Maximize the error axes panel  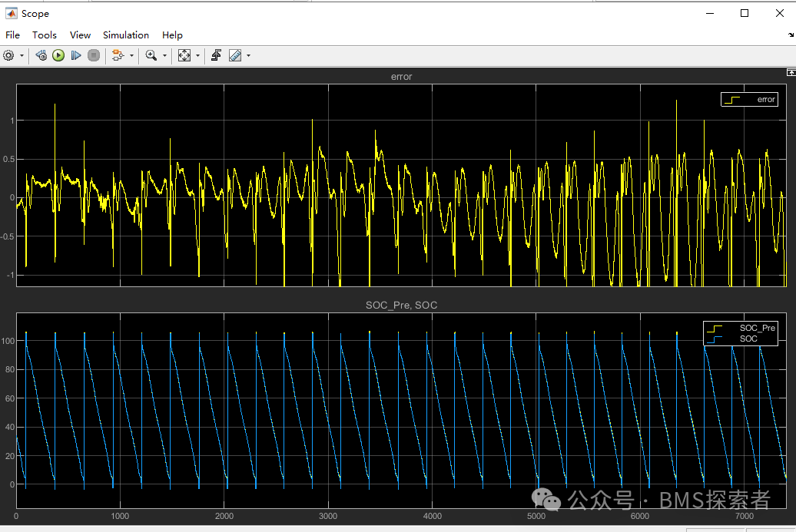pos(791,72)
